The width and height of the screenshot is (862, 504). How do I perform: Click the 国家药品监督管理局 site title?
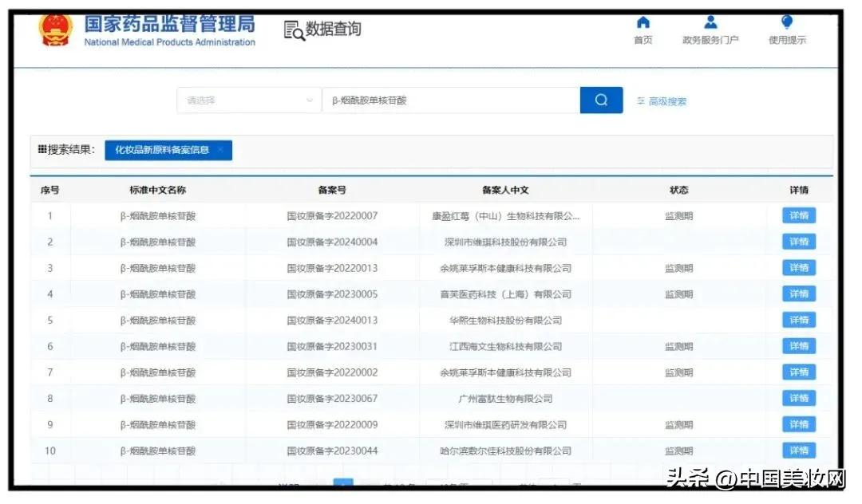coord(169,24)
